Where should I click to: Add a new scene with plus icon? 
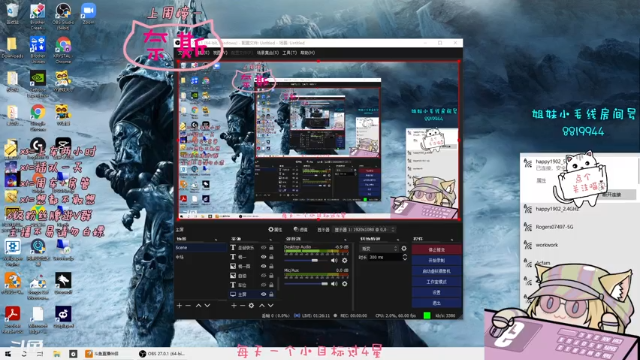(179, 305)
